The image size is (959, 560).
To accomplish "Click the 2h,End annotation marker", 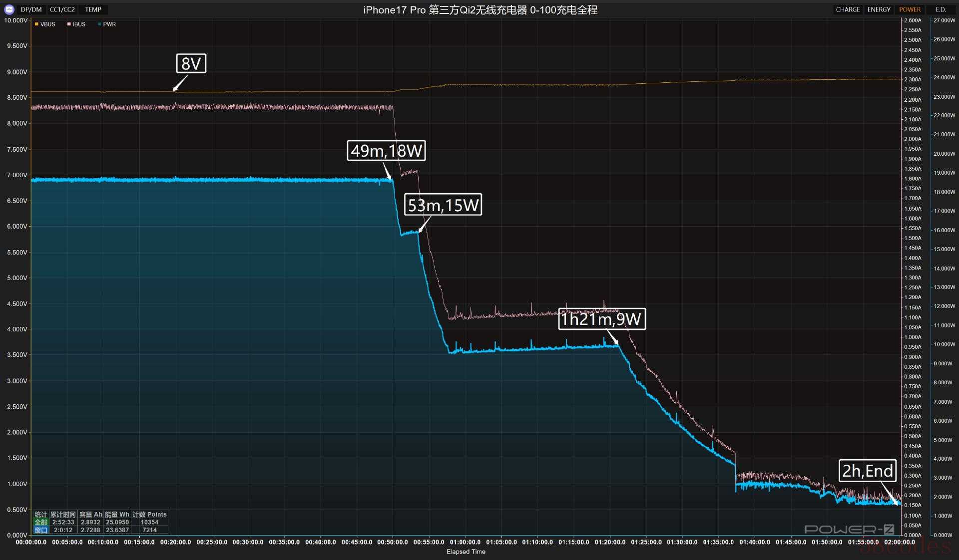I will click(x=868, y=471).
